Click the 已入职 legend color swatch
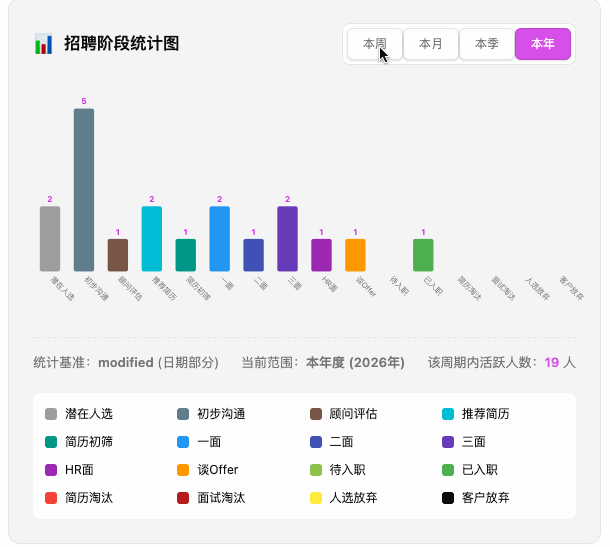Viewport: 610px width, 547px height. [448, 470]
